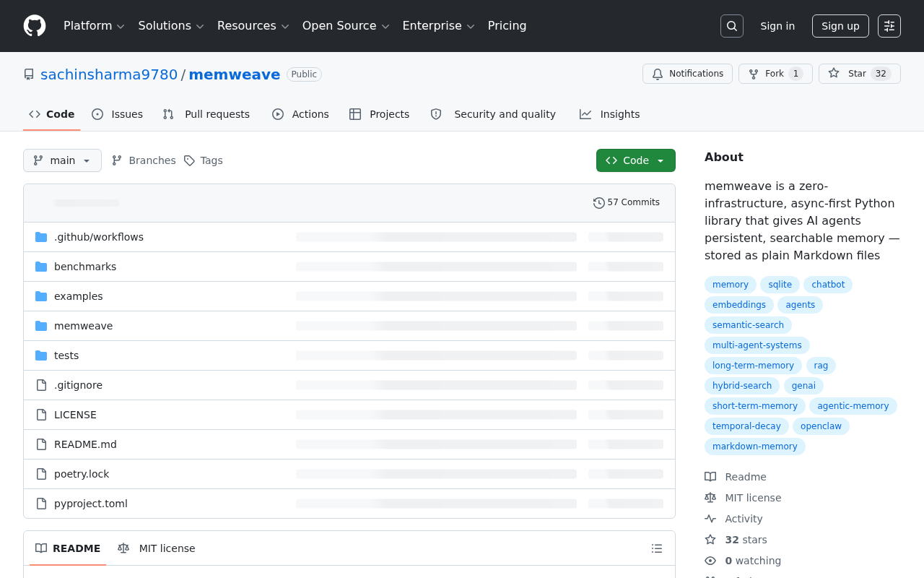Click the sqlite topic tag
Viewport: 924px width, 578px height.
[x=780, y=285]
